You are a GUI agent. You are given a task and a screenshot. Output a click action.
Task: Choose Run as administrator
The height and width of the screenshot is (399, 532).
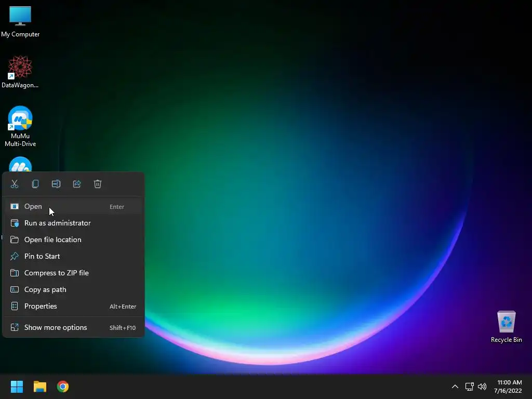coord(73,223)
